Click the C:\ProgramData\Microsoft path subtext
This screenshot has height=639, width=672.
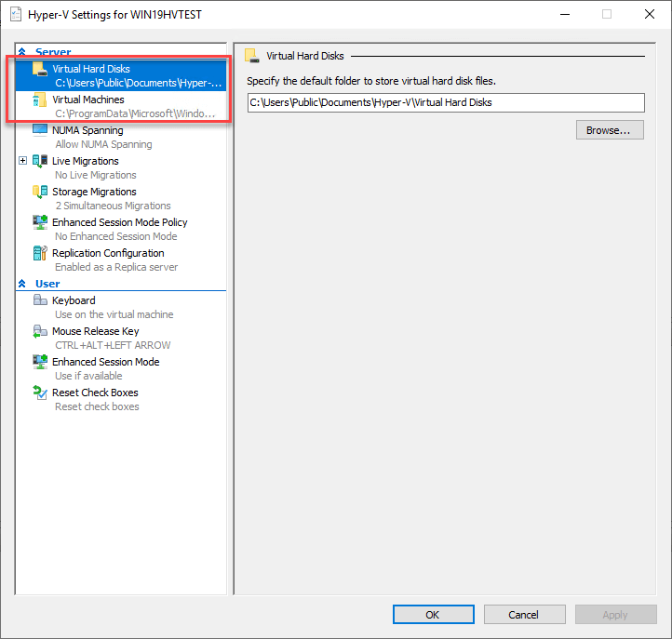(x=136, y=113)
